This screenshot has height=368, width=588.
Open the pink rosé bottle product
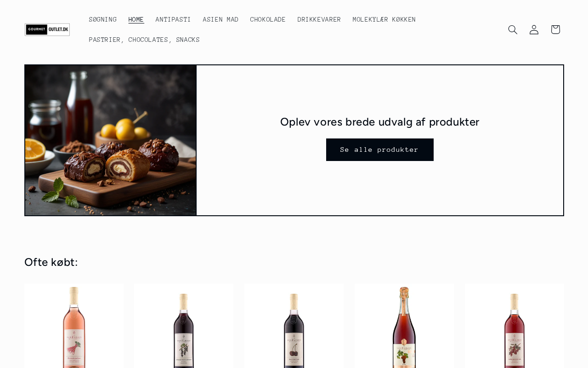(74, 326)
